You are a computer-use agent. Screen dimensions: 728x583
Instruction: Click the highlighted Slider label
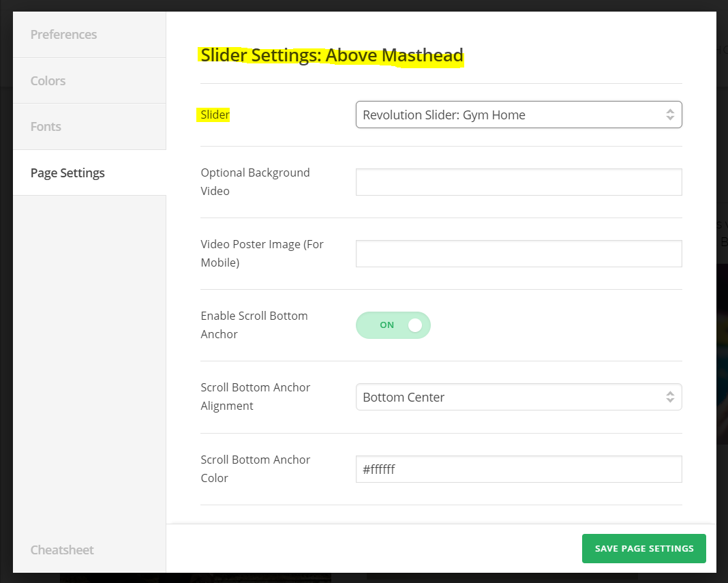[x=215, y=115]
